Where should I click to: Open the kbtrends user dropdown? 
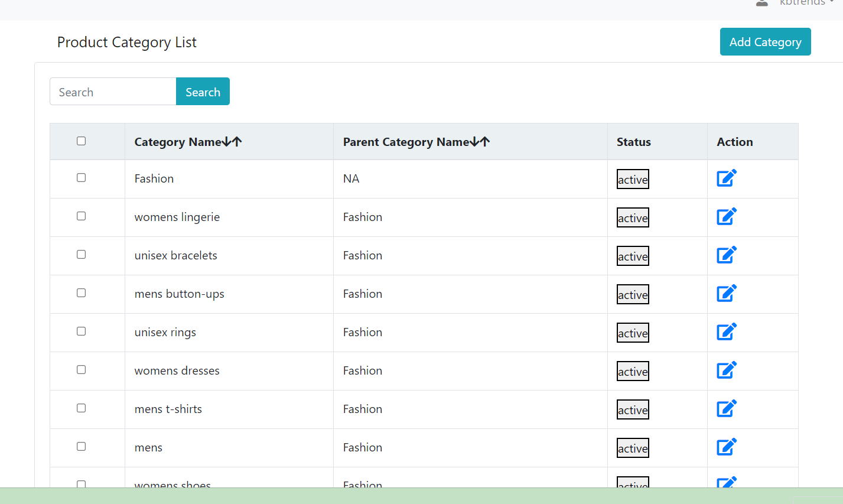pyautogui.click(x=806, y=3)
